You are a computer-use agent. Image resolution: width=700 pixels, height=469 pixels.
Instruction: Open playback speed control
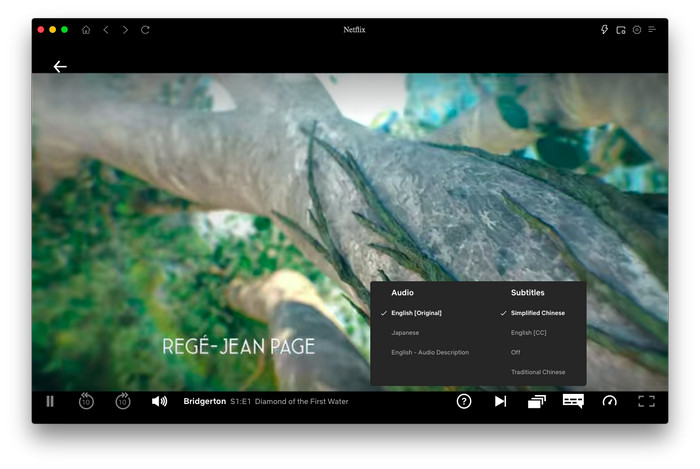[609, 401]
